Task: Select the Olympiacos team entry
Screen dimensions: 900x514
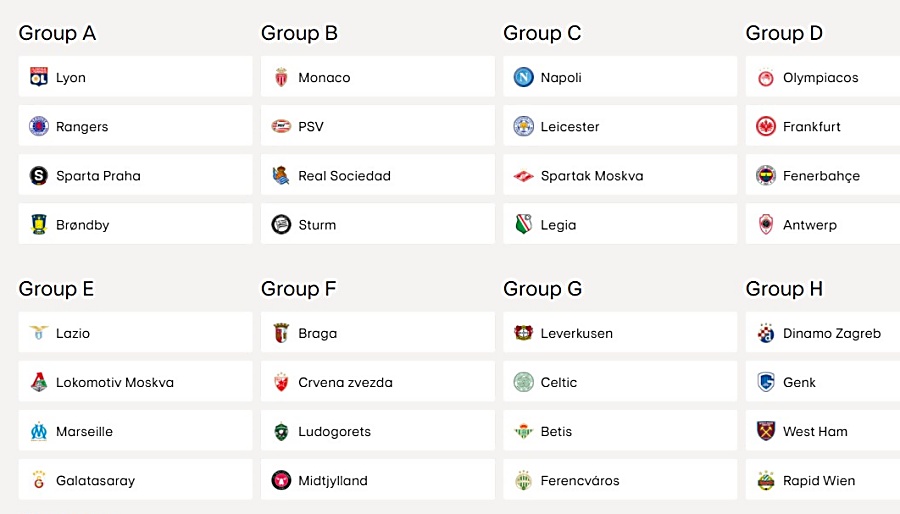Action: click(x=823, y=77)
